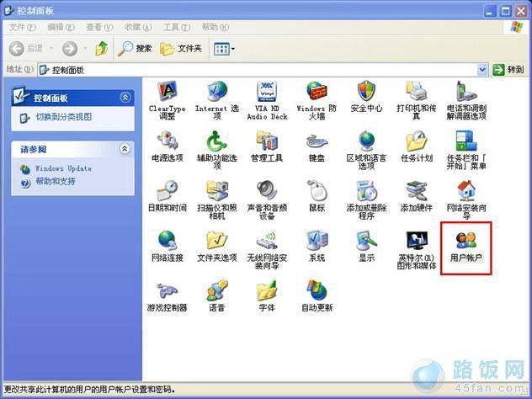Open 网络安装向导 house icon

pyautogui.click(x=466, y=191)
